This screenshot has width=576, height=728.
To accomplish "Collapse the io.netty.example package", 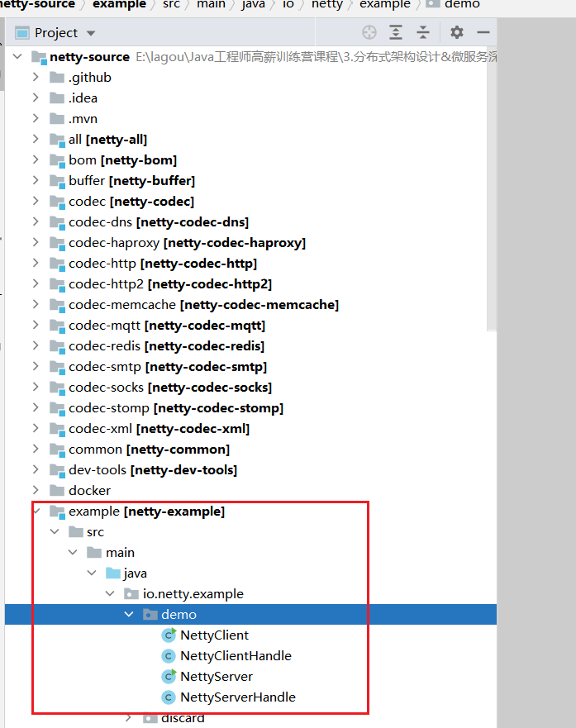I will pos(110,592).
